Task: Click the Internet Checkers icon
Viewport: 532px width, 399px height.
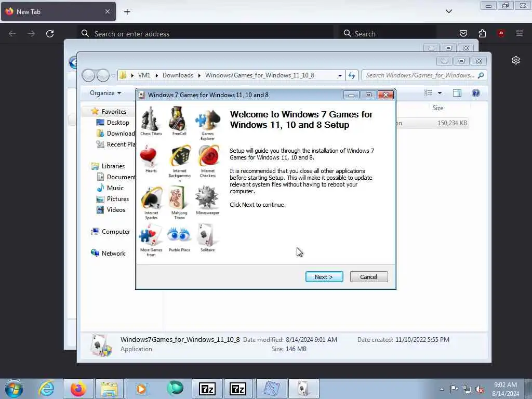Action: 209,156
